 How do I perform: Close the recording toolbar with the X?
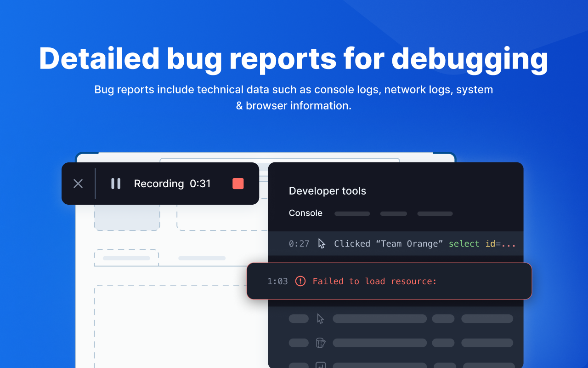click(78, 183)
